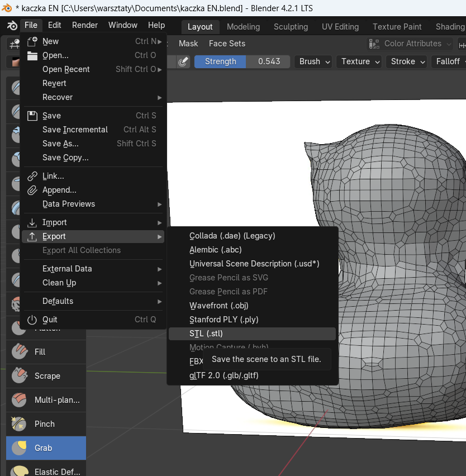466x476 pixels.
Task: Click the Open folder icon
Action: click(x=32, y=55)
